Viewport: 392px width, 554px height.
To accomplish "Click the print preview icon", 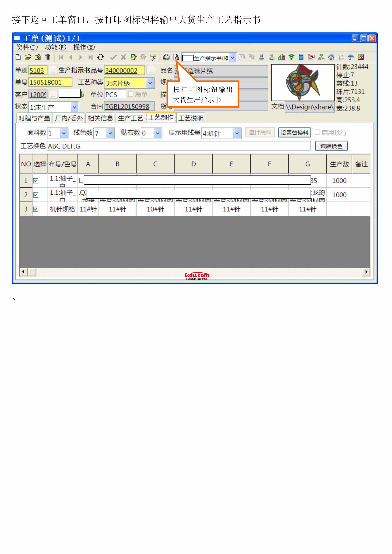I will (176, 58).
